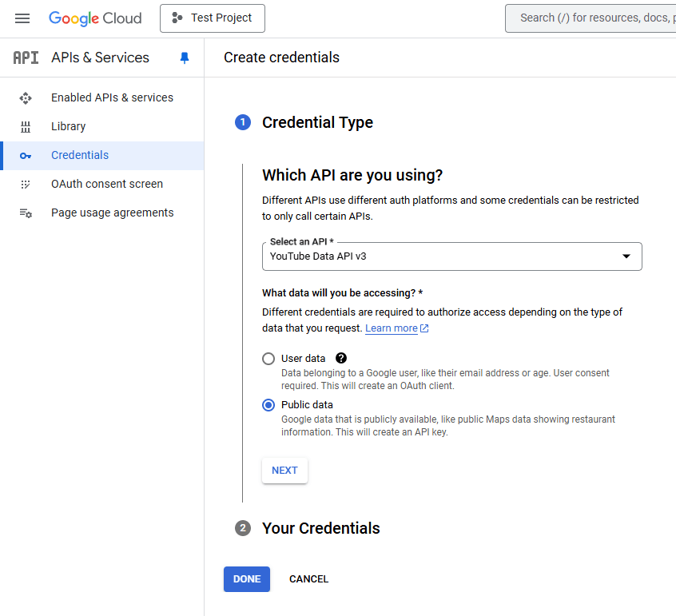
Task: Click the Credentials key icon
Action: pos(26,156)
